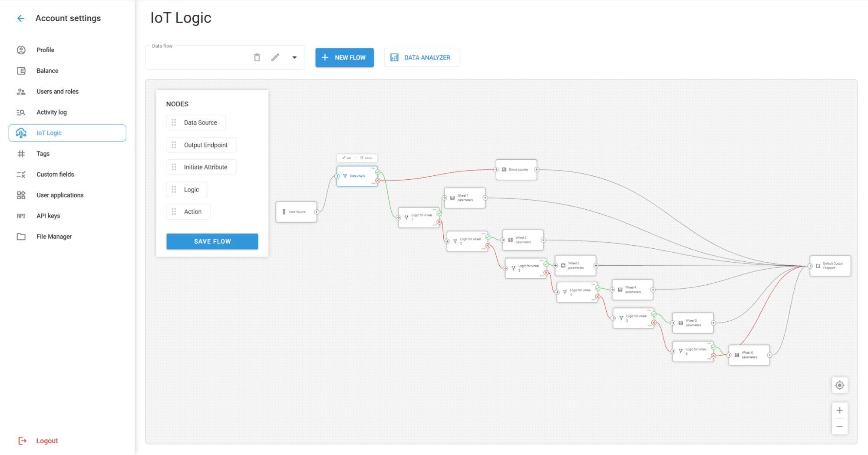This screenshot has height=455, width=868.
Task: Click Logout at the bottom of the sidebar
Action: (46, 441)
